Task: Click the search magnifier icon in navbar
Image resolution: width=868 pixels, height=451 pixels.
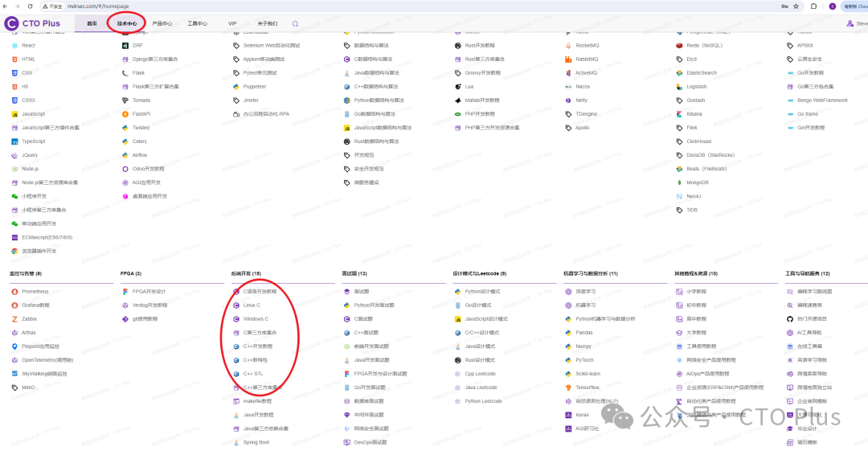Action: tap(295, 24)
